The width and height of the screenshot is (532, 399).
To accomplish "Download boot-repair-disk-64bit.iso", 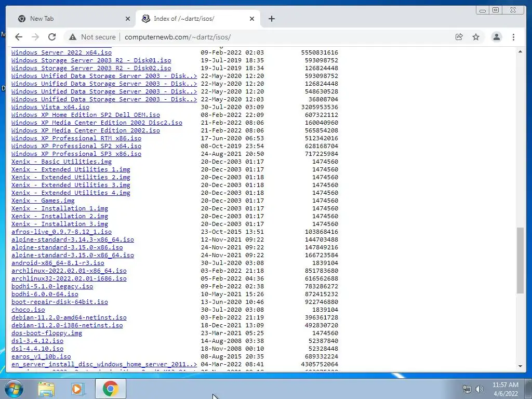I will pos(60,302).
